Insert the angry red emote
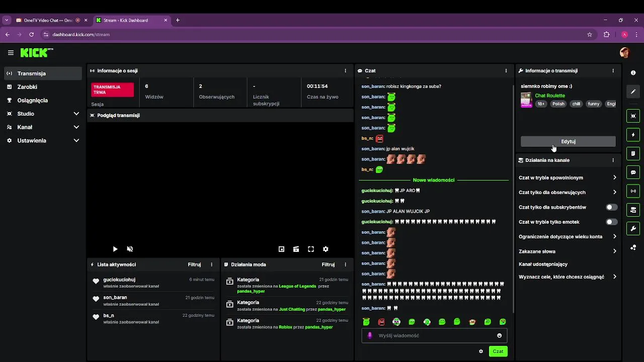Viewport: 644px width, 362px height. (x=381, y=322)
